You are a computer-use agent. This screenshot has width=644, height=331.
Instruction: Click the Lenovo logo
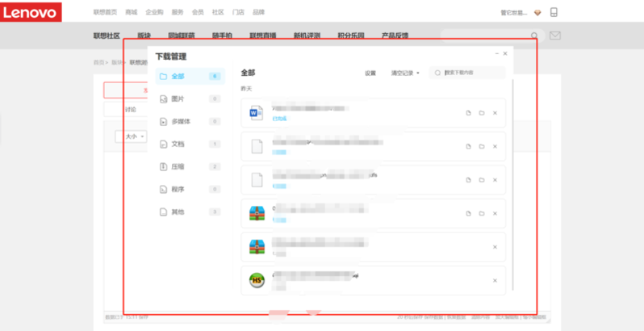coord(29,12)
